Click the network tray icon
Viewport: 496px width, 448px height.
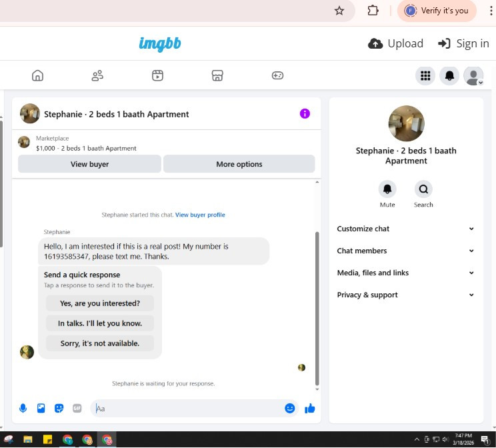pos(436,439)
